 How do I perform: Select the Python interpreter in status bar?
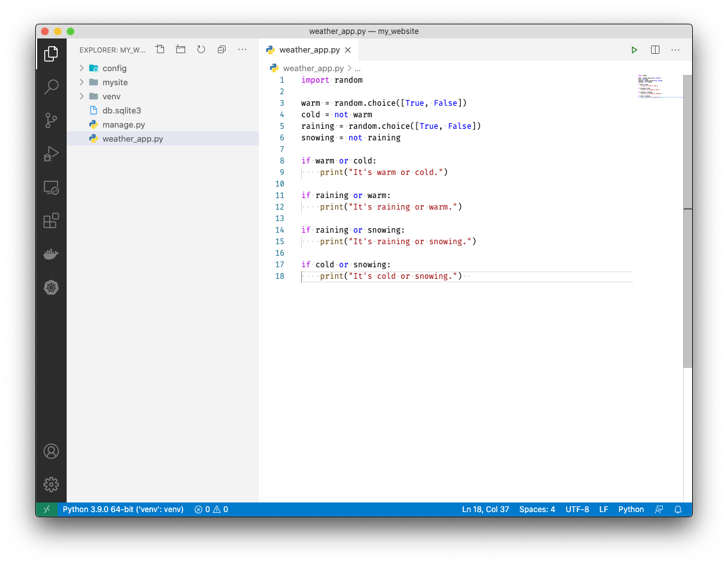coord(122,510)
